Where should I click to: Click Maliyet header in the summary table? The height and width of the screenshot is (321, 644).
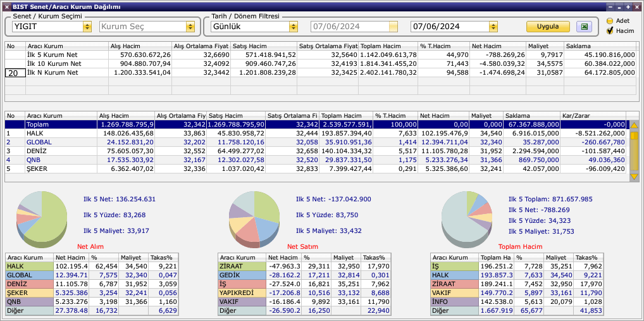(x=545, y=46)
